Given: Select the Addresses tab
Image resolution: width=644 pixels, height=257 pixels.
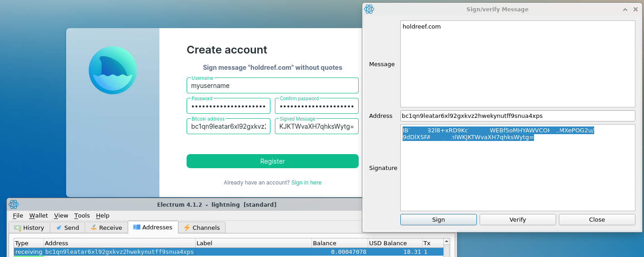Looking at the screenshot, I should [x=153, y=227].
